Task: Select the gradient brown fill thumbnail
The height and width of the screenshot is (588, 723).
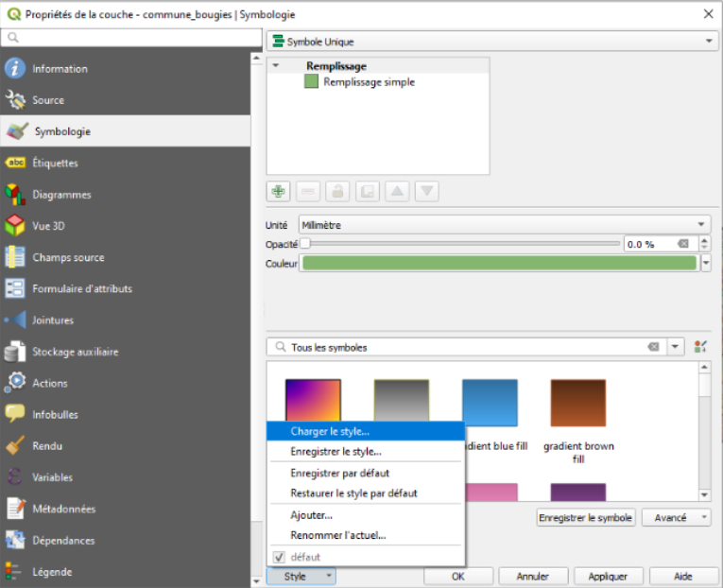Action: click(x=578, y=405)
